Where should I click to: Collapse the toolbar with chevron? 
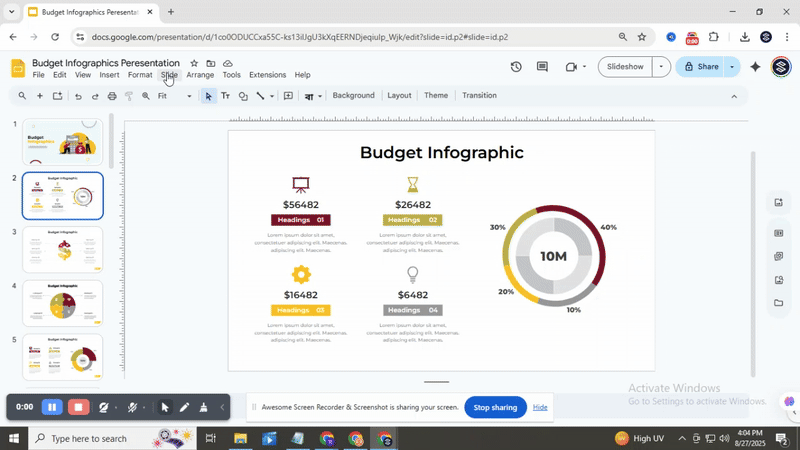734,96
